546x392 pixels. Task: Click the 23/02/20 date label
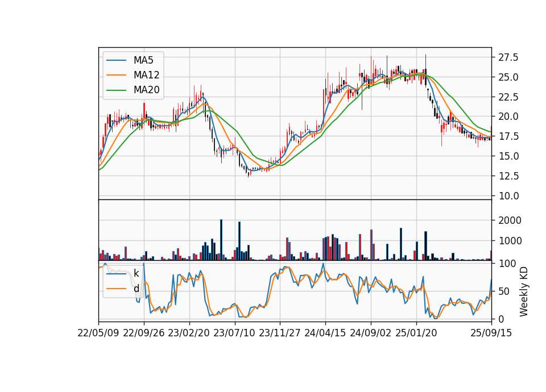(x=189, y=333)
